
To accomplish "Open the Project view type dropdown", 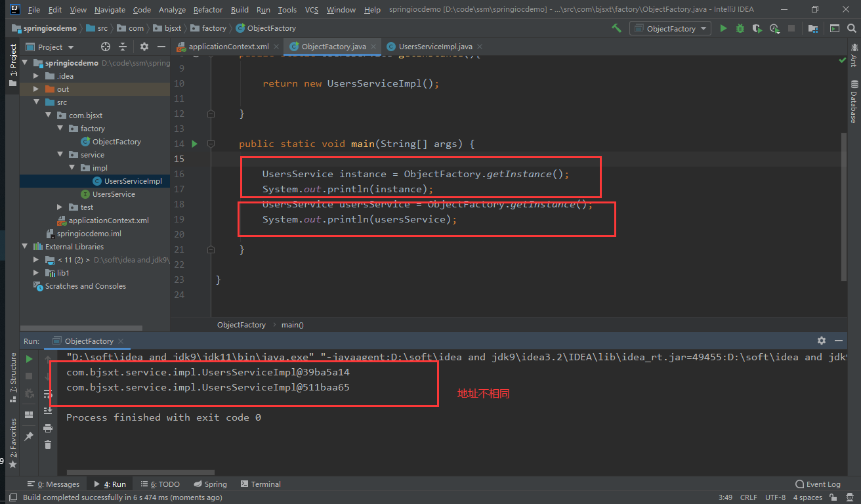I will coord(50,47).
